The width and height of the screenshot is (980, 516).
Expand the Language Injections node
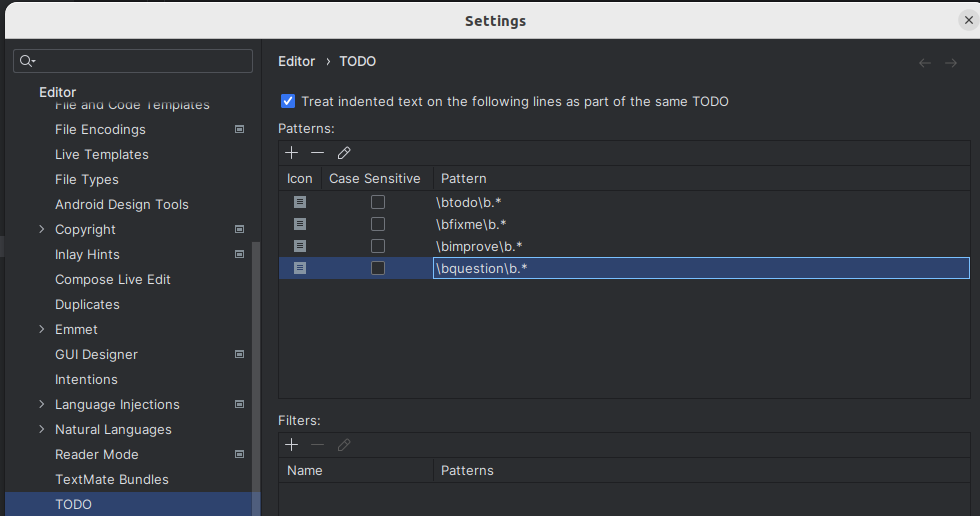(41, 404)
